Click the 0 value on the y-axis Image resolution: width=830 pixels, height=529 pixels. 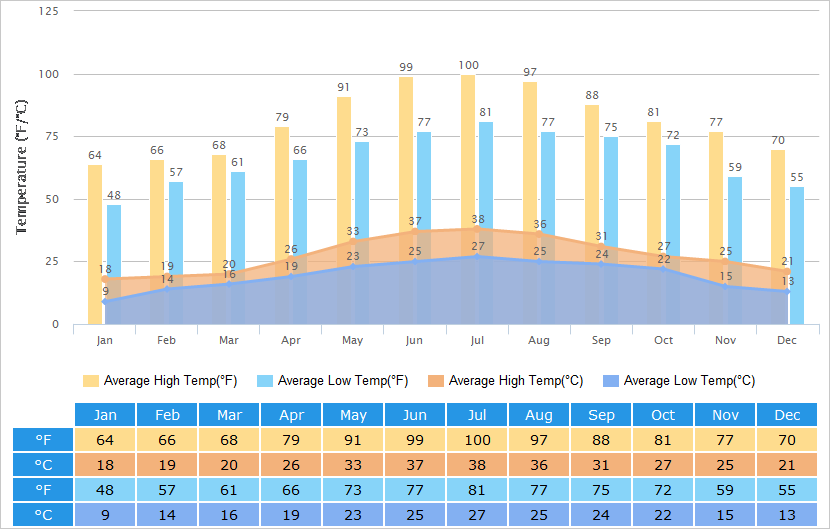point(56,324)
